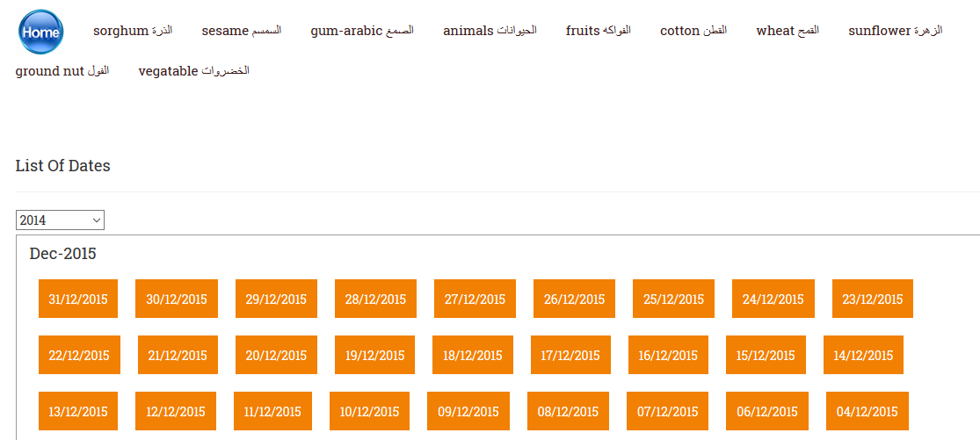Open the vegatable category

pyautogui.click(x=193, y=70)
